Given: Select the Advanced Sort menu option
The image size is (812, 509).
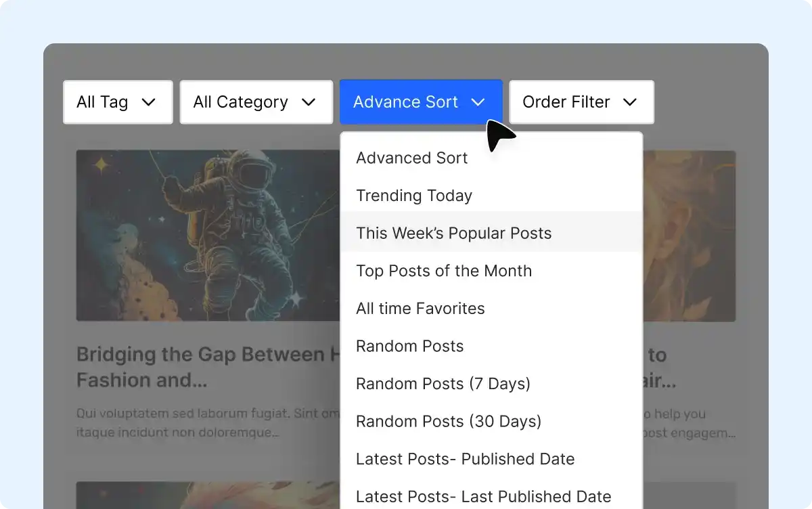Looking at the screenshot, I should 412,158.
